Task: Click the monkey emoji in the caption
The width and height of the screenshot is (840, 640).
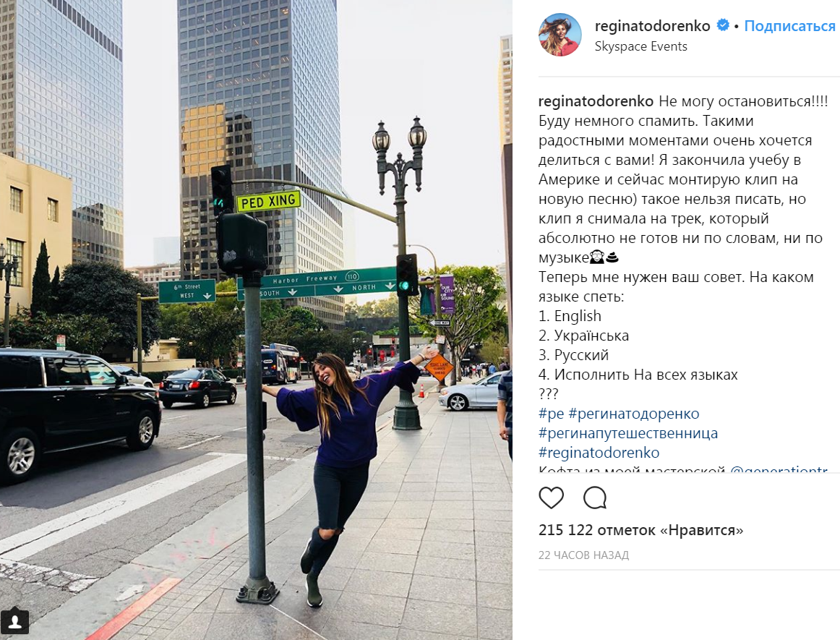Action: 597,258
